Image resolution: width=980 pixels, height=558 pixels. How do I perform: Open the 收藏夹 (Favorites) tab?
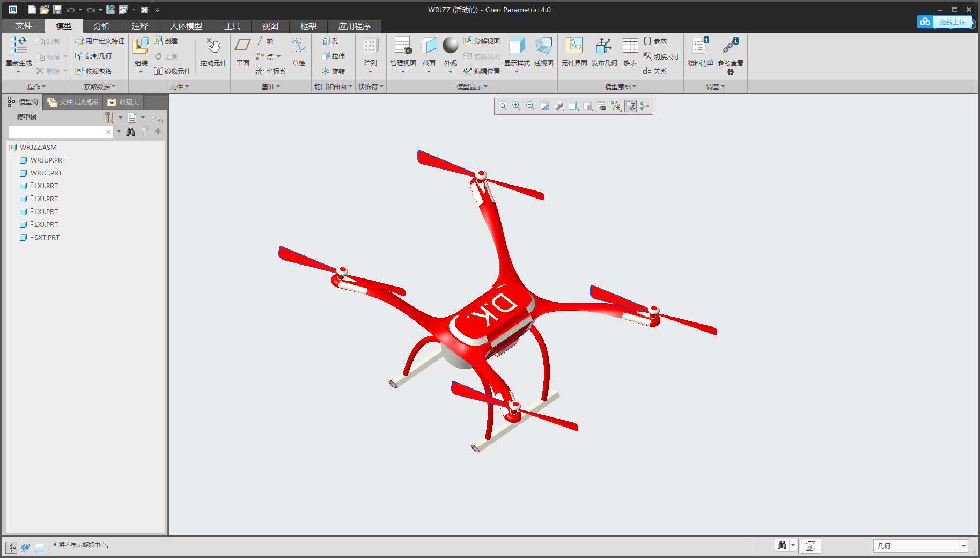(x=123, y=102)
